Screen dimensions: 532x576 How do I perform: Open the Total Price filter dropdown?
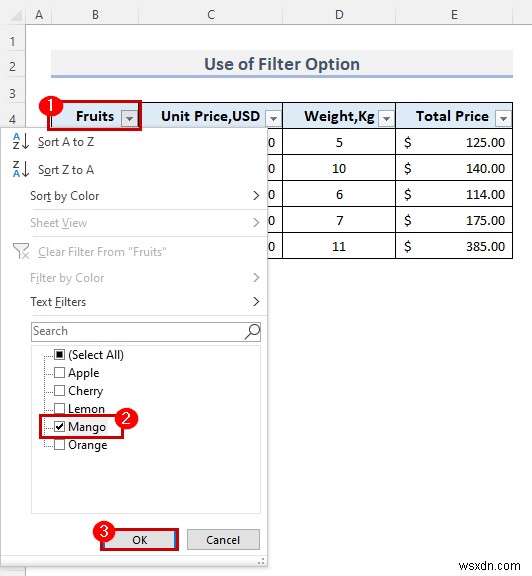coord(503,118)
